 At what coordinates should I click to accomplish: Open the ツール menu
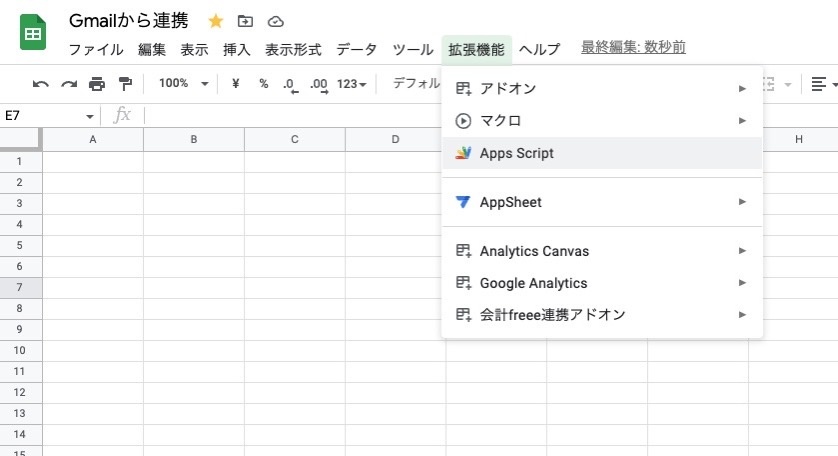(x=413, y=50)
